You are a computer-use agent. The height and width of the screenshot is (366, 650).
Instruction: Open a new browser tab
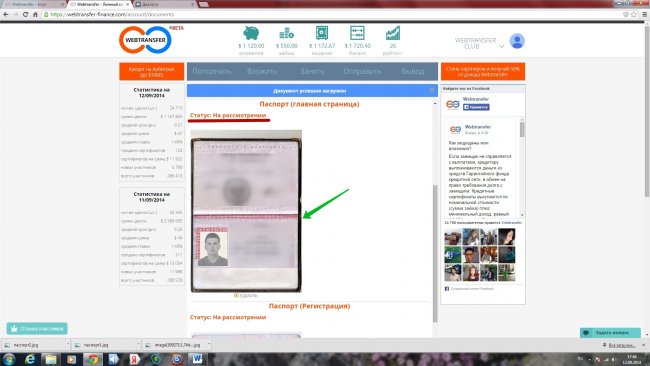coord(204,4)
